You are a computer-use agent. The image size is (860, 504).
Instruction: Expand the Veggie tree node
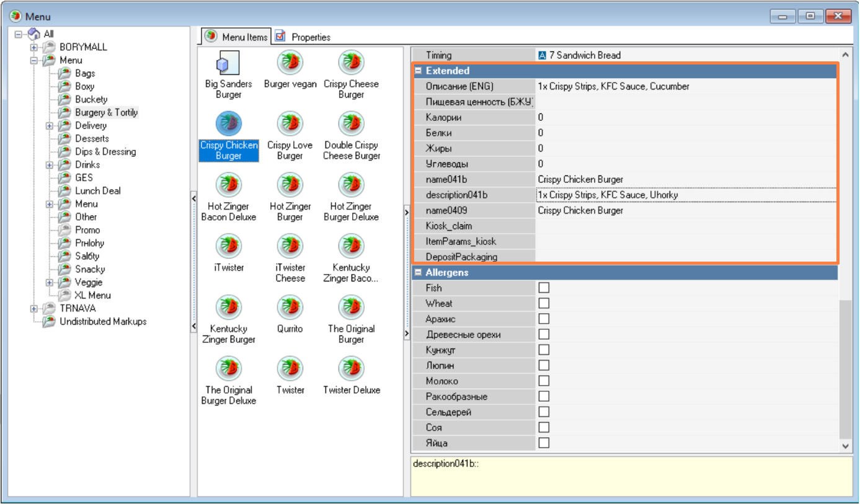(x=50, y=282)
